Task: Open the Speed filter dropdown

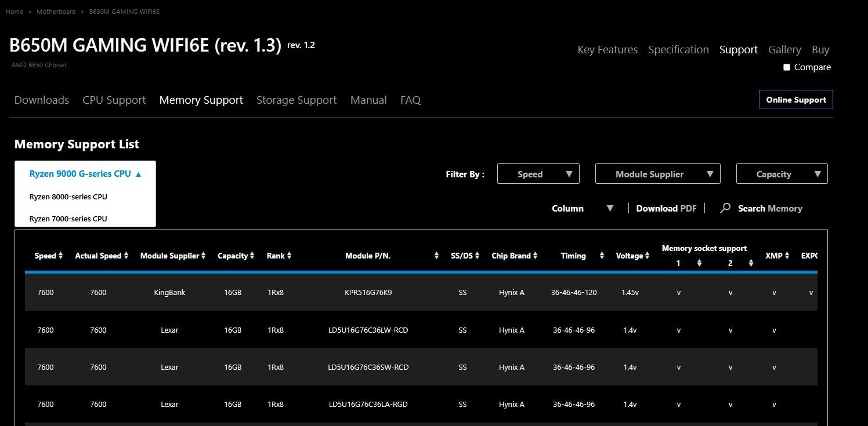Action: [x=538, y=174]
